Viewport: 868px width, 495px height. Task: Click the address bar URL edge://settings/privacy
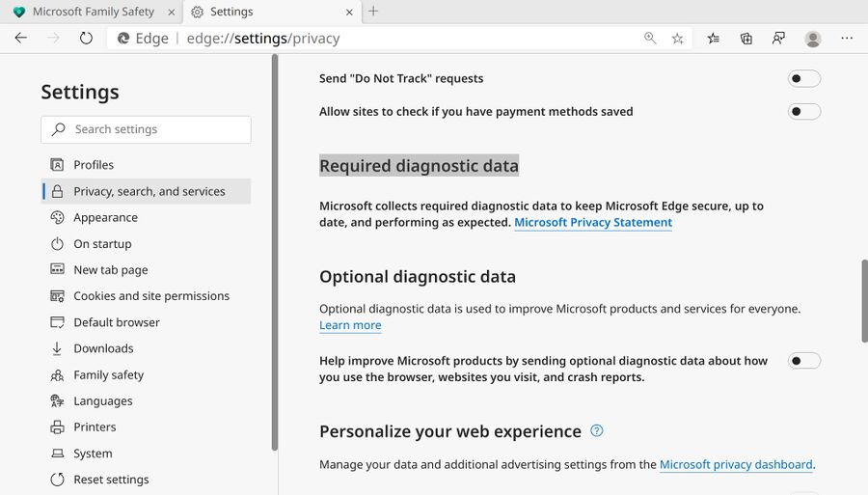[263, 39]
